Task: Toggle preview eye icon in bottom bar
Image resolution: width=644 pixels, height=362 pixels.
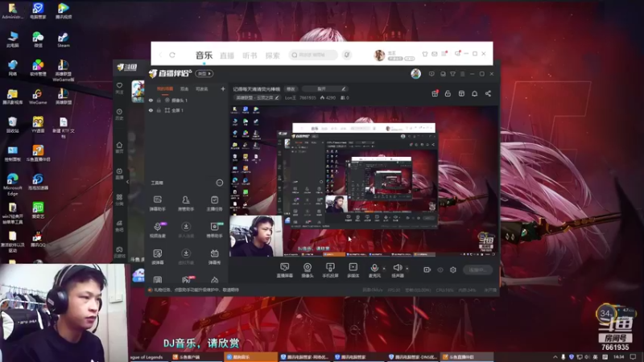Action: (440, 269)
